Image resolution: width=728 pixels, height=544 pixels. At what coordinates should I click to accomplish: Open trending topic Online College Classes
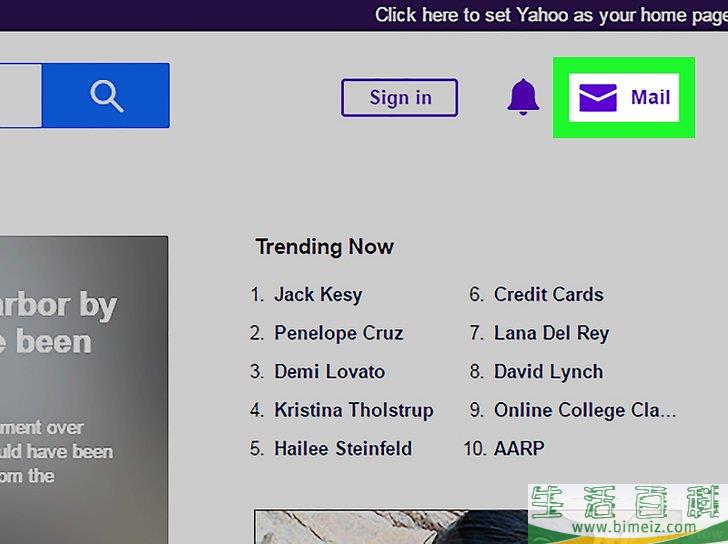(584, 410)
